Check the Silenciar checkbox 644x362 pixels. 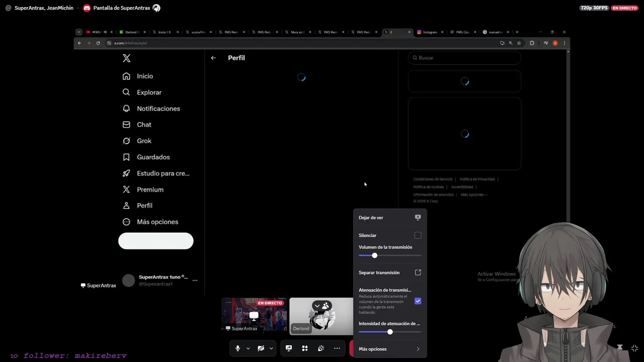[418, 235]
